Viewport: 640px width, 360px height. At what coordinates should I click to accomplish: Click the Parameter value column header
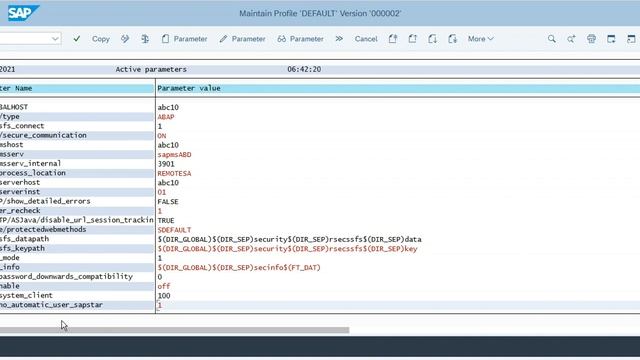pos(189,88)
